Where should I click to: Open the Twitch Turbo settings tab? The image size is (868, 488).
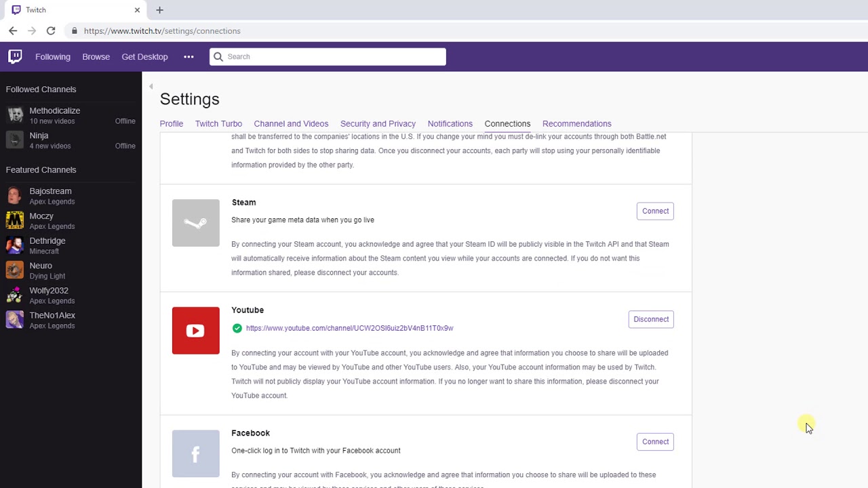[x=218, y=123]
